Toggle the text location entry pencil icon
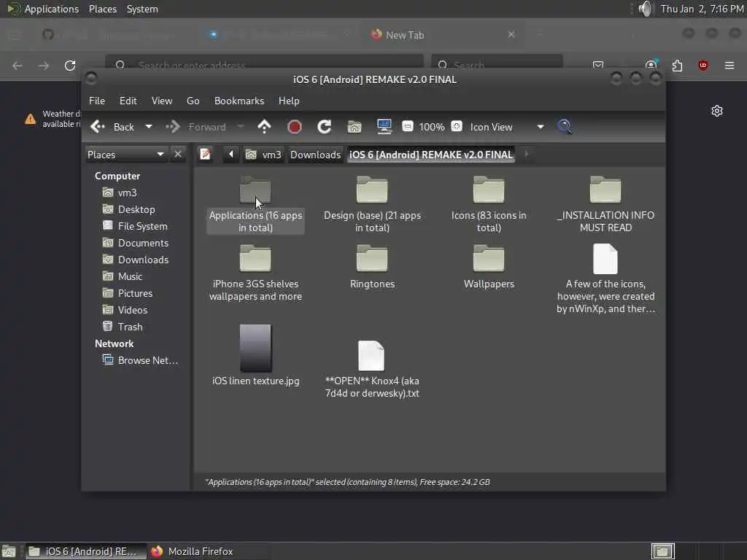 (205, 155)
